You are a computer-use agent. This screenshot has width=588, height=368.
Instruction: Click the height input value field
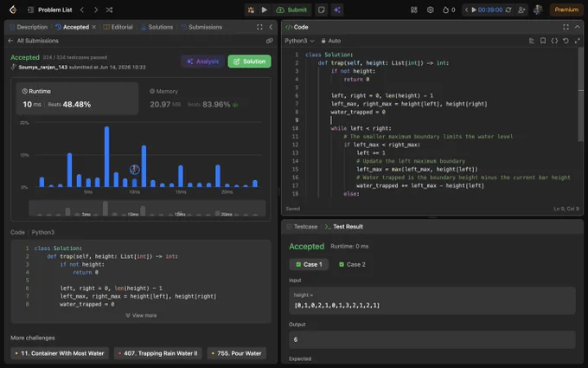pos(432,300)
